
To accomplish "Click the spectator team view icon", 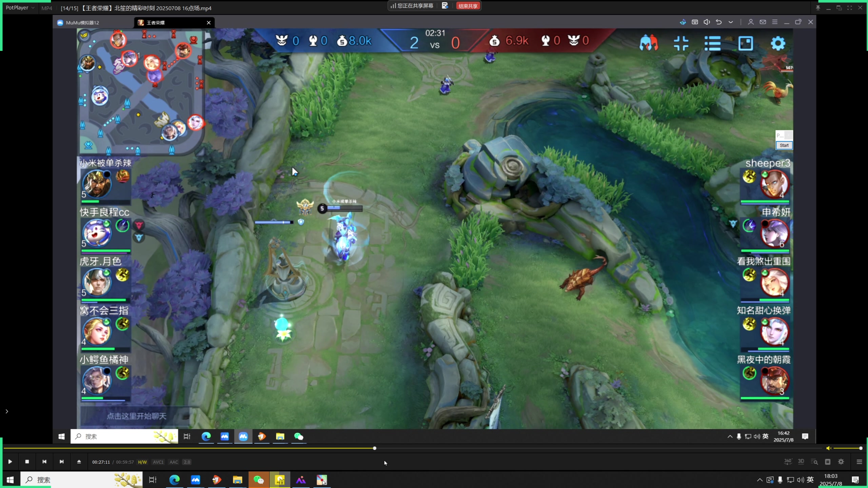I will (x=649, y=43).
